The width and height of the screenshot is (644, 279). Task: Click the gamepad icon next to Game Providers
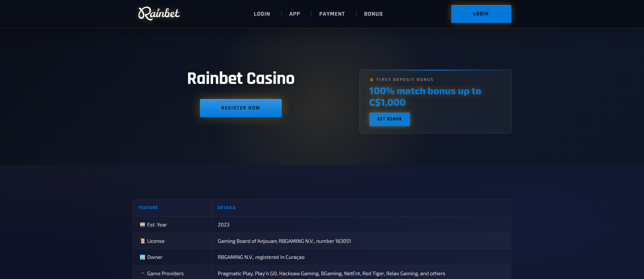click(x=143, y=274)
